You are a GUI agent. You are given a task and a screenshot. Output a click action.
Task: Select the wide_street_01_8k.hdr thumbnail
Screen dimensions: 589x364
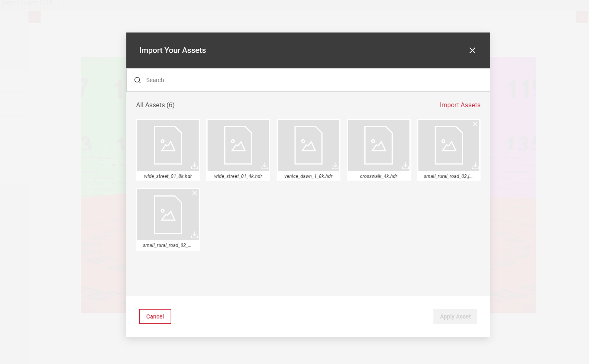[168, 145]
